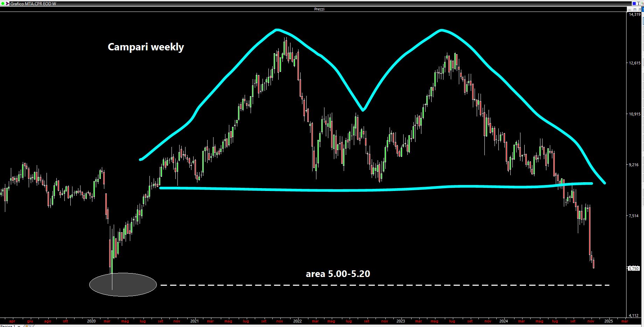
Task: Click the 14,319 price axis label
Action: 635,14
